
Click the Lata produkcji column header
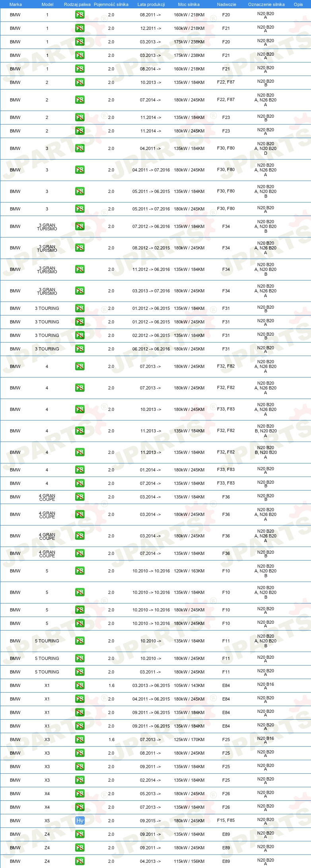click(151, 4)
